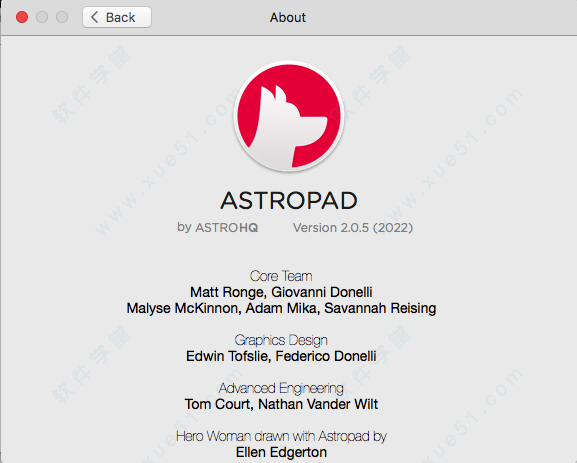Click the greyed-out minimize window button
The height and width of the screenshot is (463, 577).
pyautogui.click(x=42, y=17)
